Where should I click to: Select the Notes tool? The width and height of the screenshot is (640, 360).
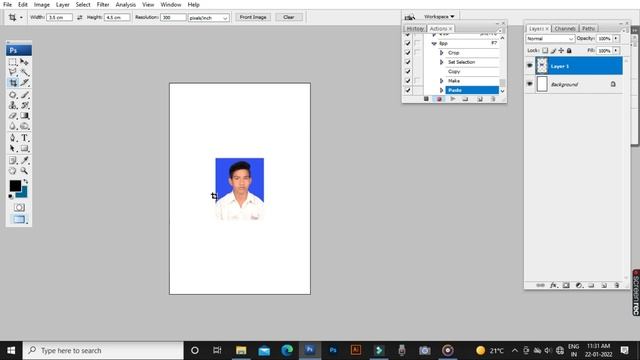[x=13, y=160]
